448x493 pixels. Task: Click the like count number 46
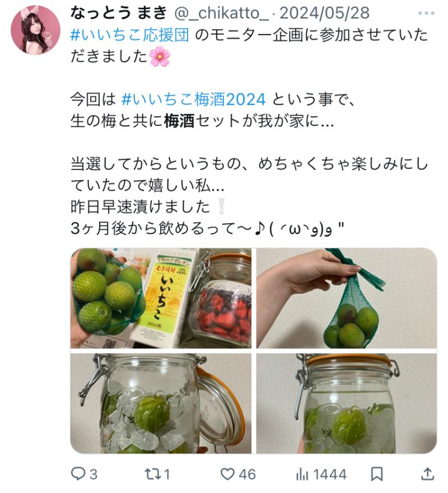tap(248, 474)
